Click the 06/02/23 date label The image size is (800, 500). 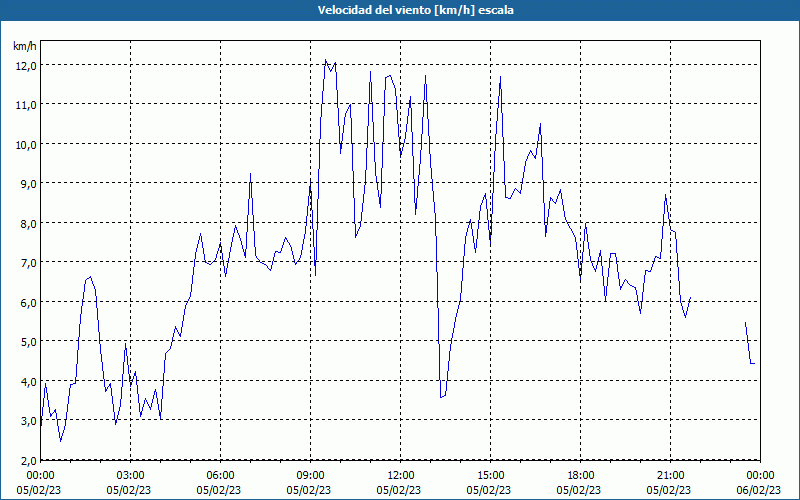[759, 490]
